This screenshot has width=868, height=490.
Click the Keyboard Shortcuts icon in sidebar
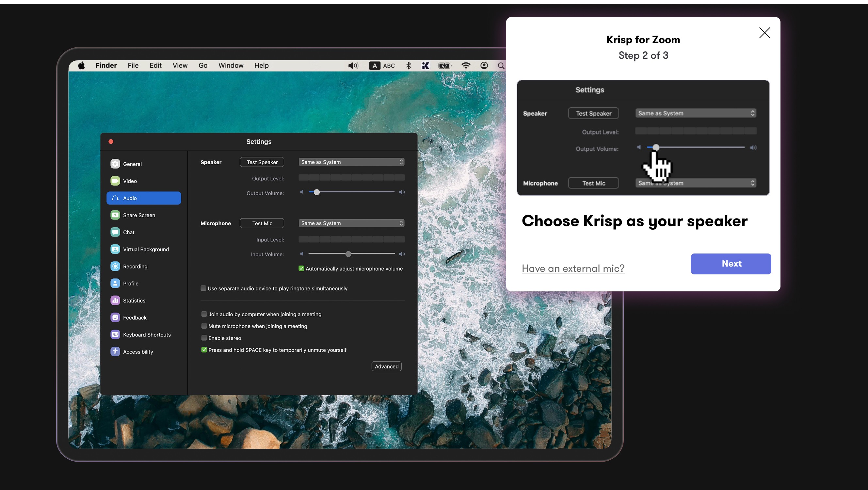[x=115, y=335]
